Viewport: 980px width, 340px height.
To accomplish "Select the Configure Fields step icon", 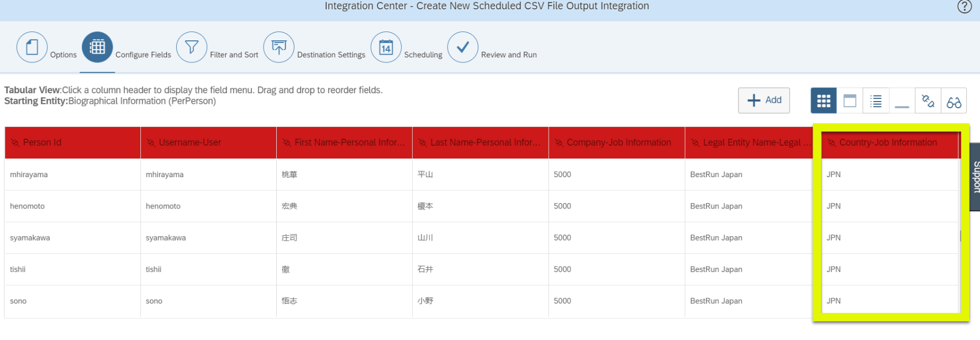I will click(x=97, y=47).
